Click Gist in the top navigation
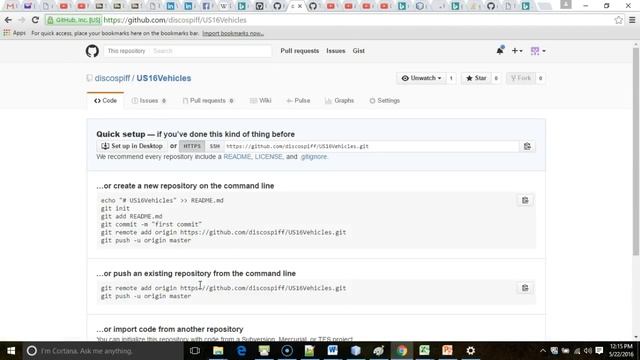 358,51
